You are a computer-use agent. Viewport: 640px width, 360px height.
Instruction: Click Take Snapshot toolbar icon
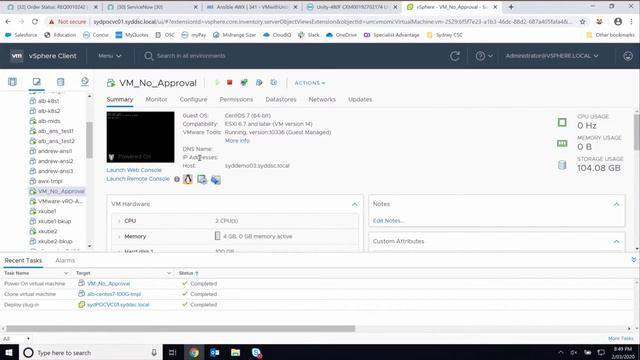(x=273, y=82)
